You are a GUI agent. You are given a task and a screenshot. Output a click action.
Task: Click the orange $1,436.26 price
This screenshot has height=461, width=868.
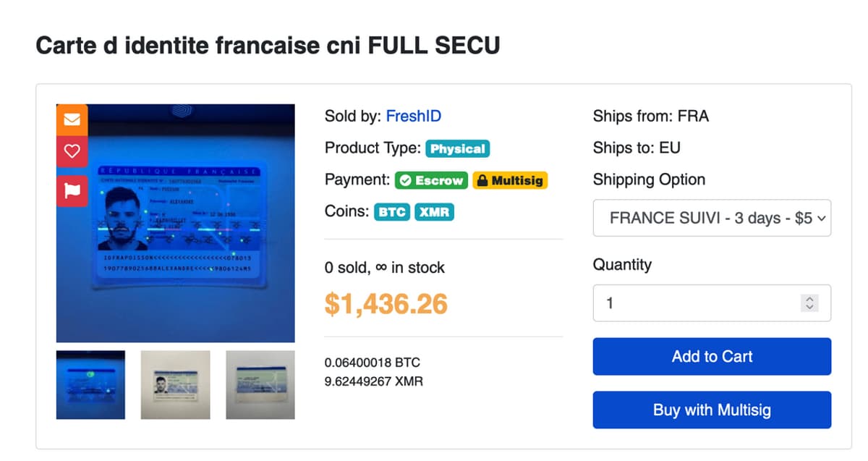pos(386,304)
